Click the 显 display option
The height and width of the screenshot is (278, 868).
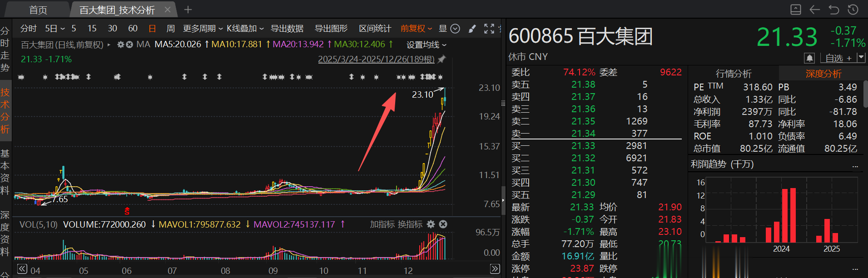click(443, 29)
